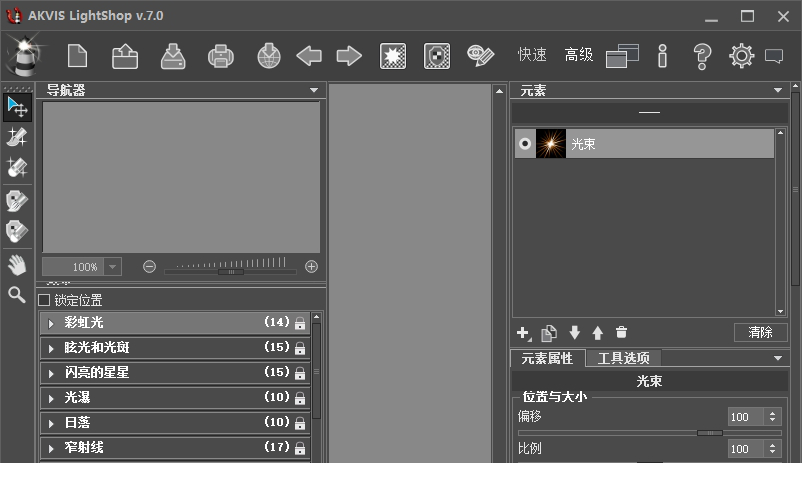Select the Sparkle Brush tool
The image size is (802, 481).
pos(17,137)
